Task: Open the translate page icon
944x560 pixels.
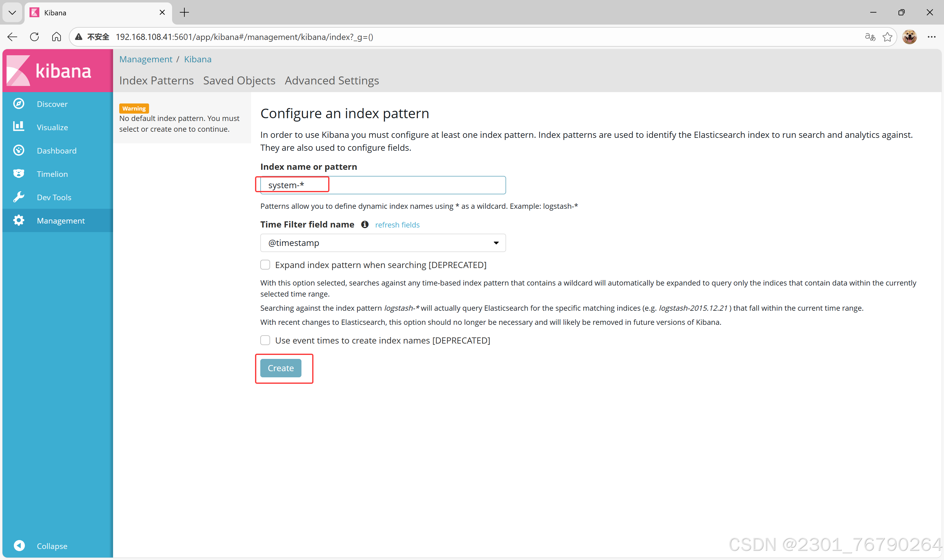Action: (x=870, y=37)
